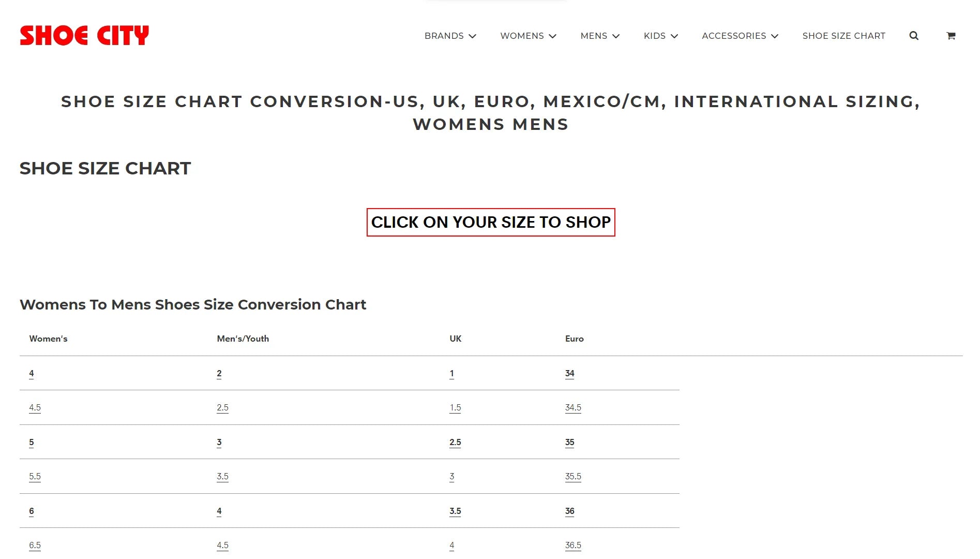Click the 'Click on your size to shop' banner
Viewport: 980px width, 559px height.
click(490, 222)
